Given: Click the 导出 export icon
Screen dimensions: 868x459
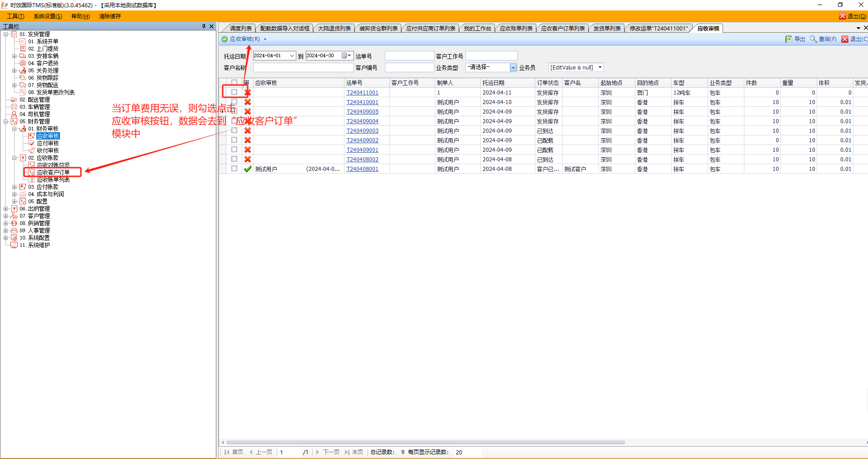Looking at the screenshot, I should pyautogui.click(x=788, y=39).
